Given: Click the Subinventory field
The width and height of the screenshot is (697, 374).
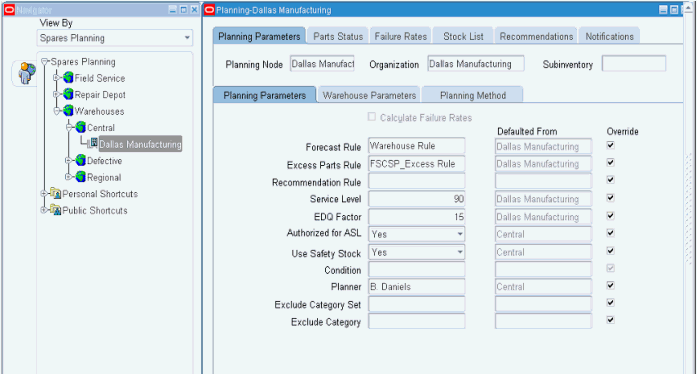Looking at the screenshot, I should [x=634, y=64].
